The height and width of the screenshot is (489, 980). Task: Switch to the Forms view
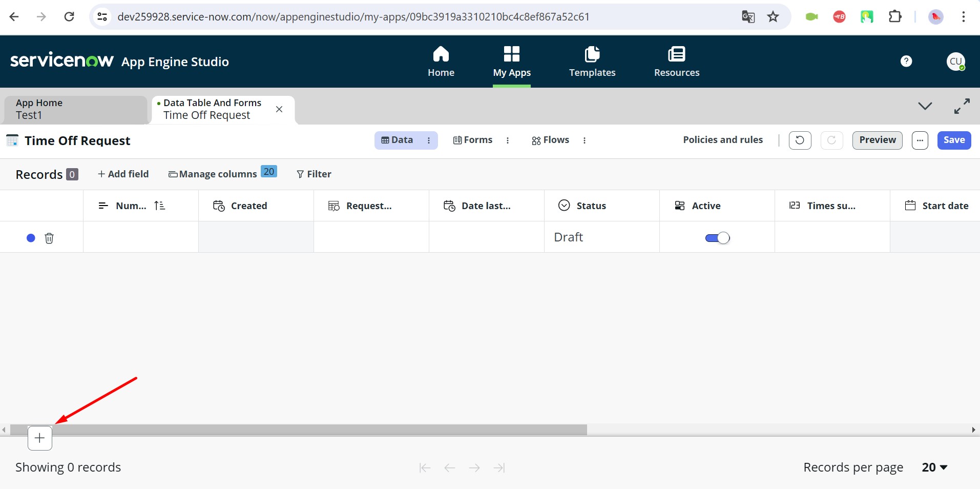point(473,140)
